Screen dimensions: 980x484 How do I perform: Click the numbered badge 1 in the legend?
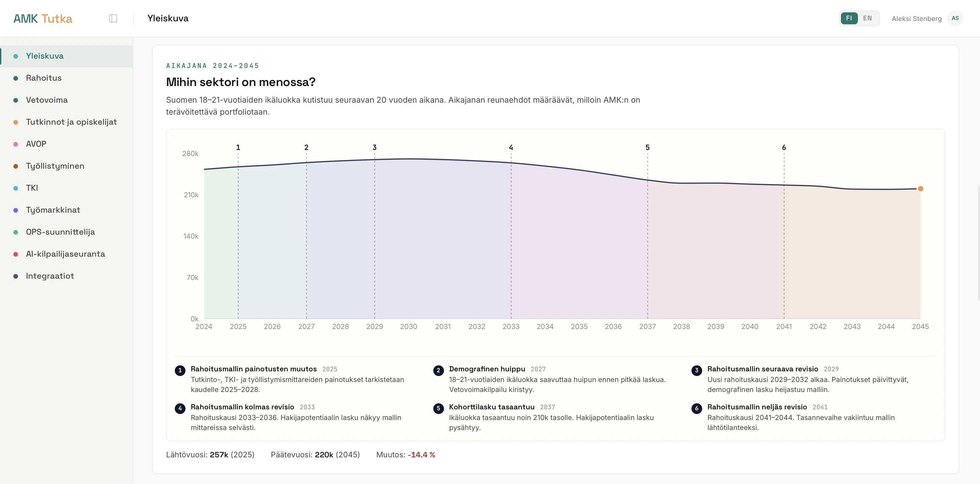tap(180, 370)
